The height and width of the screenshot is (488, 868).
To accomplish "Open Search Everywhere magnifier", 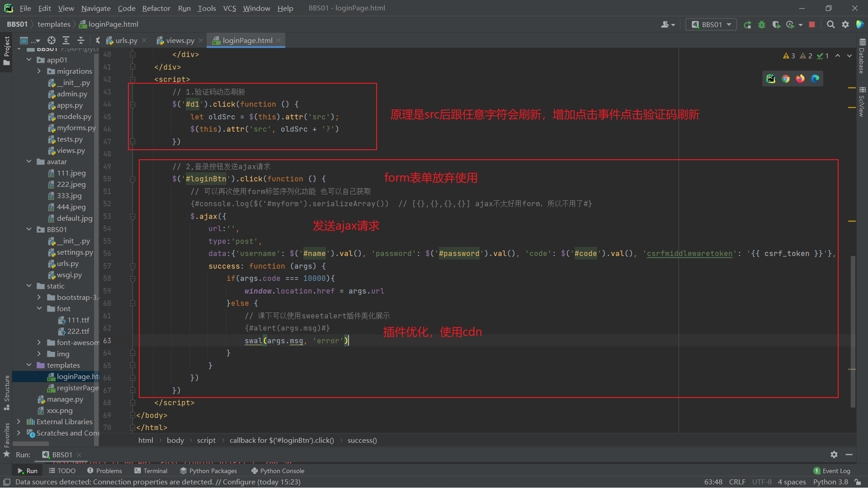I will (830, 24).
